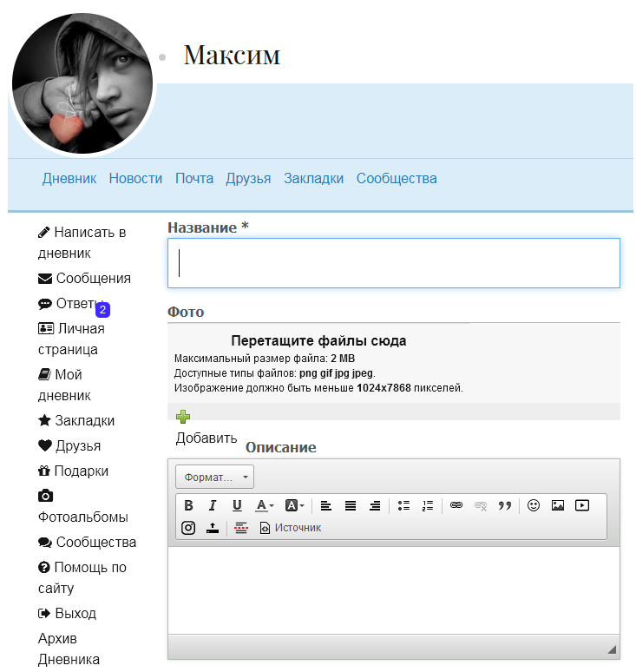Image resolution: width=636 pixels, height=672 pixels.
Task: Open Подарки in the sidebar
Action: pyautogui.click(x=73, y=471)
